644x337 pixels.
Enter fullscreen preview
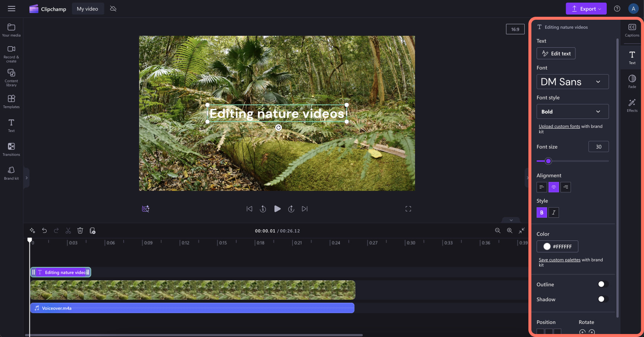pos(408,209)
